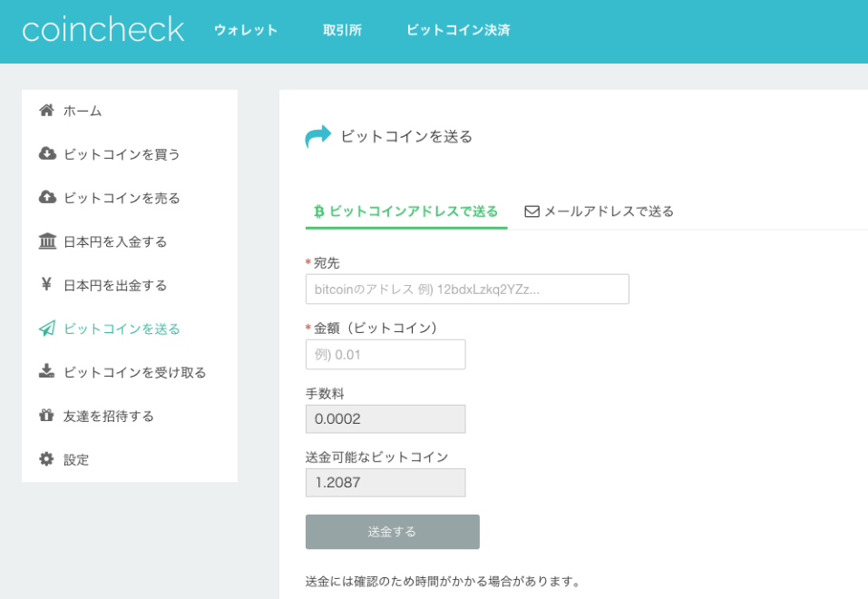The width and height of the screenshot is (868, 599).
Task: Click the paper plane icon for ビットコインを送る
Action: point(47,328)
